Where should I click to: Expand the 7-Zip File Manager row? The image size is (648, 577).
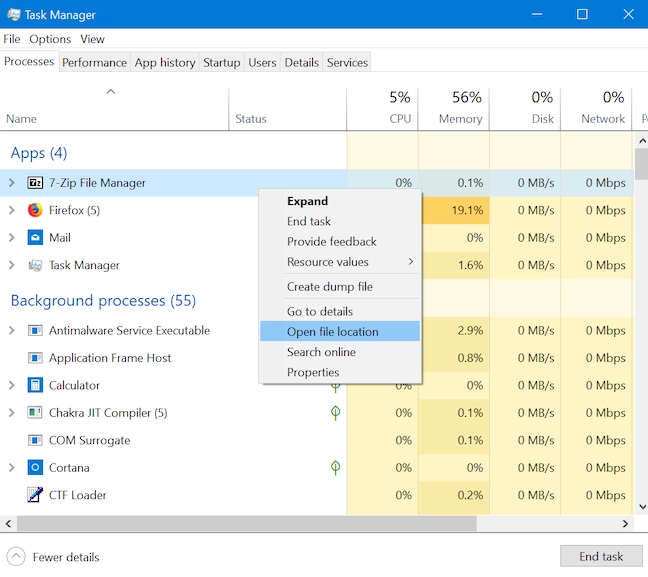pyautogui.click(x=12, y=182)
